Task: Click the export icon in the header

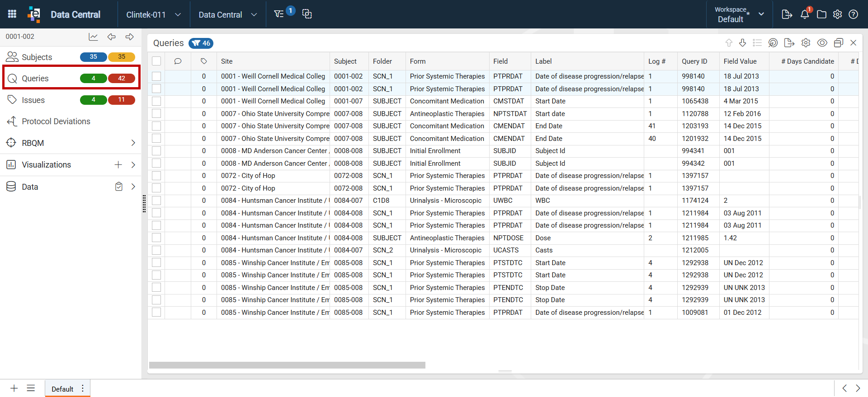Action: pyautogui.click(x=787, y=14)
